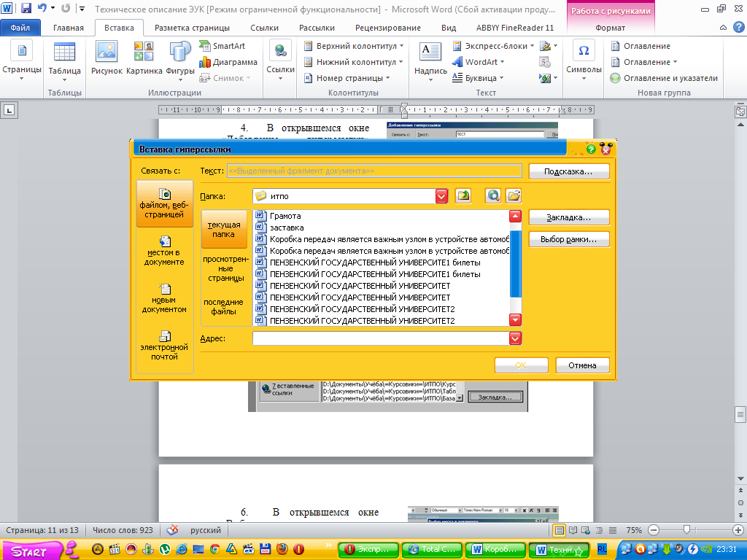Click the Надпись text box button

click(430, 62)
